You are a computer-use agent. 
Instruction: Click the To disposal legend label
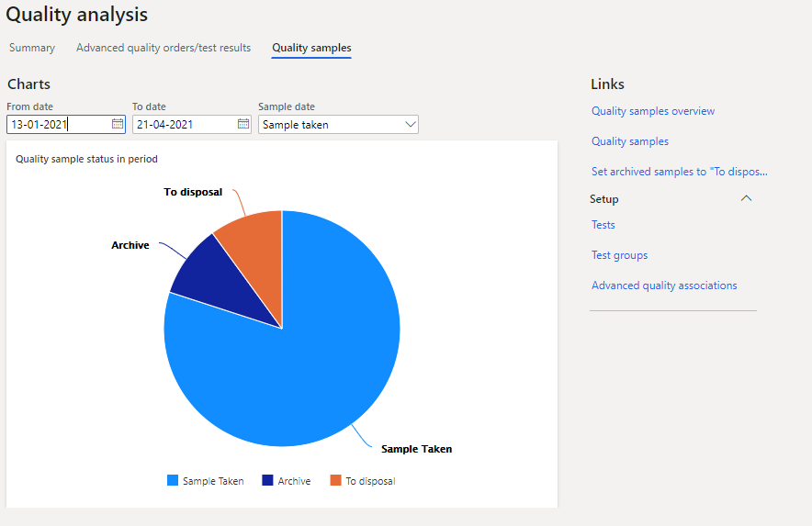370,481
